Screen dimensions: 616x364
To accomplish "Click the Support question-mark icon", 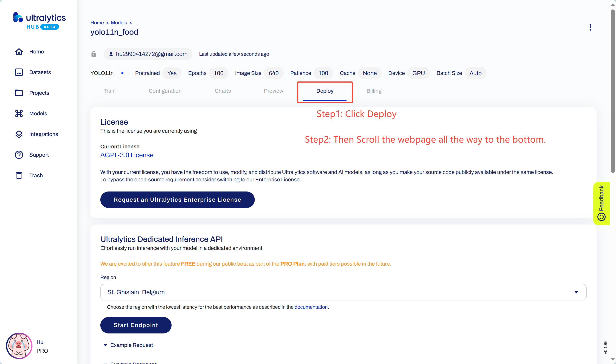I will point(19,155).
